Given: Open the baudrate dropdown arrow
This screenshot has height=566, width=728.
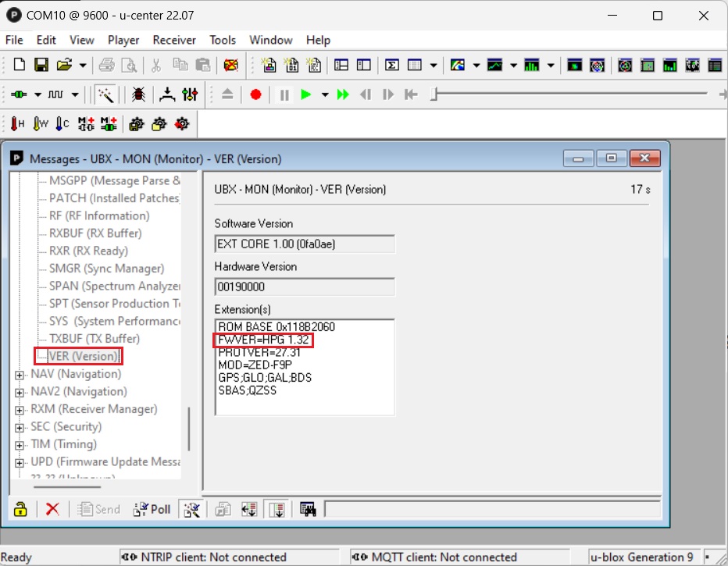Looking at the screenshot, I should 75,94.
